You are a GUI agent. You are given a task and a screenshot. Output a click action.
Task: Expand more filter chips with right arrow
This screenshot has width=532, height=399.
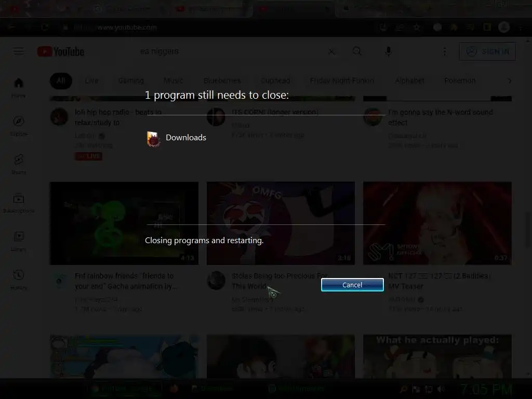[x=509, y=81]
